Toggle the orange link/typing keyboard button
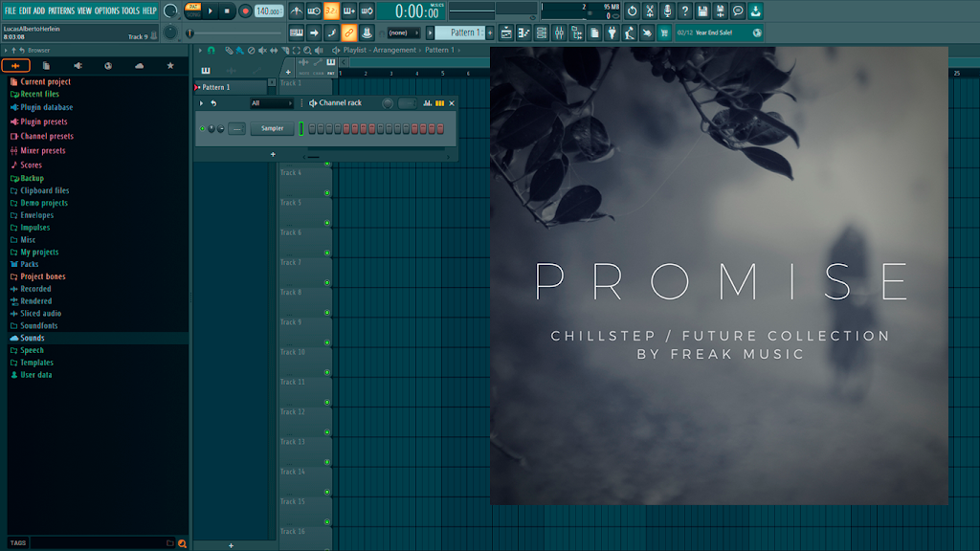The width and height of the screenshot is (980, 551). pyautogui.click(x=348, y=33)
